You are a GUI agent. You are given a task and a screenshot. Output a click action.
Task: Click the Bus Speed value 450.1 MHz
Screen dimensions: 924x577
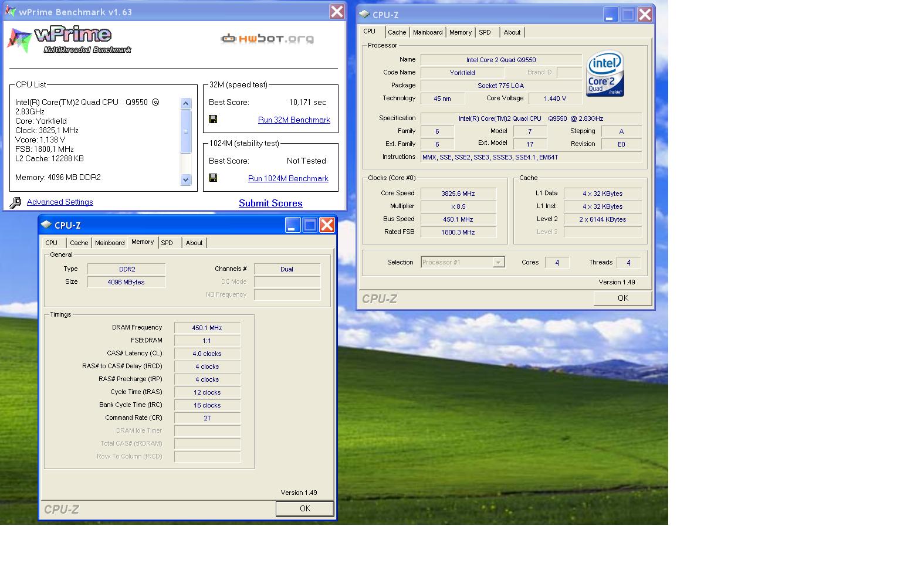tap(458, 219)
